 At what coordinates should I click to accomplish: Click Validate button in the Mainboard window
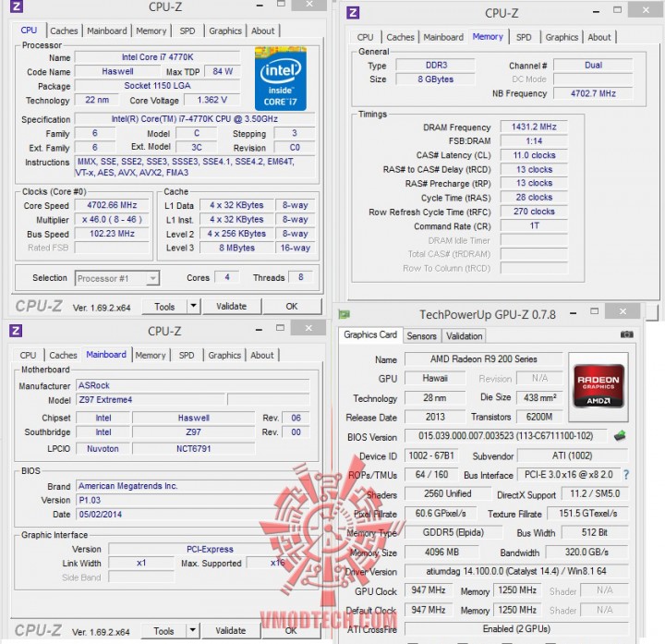click(231, 630)
